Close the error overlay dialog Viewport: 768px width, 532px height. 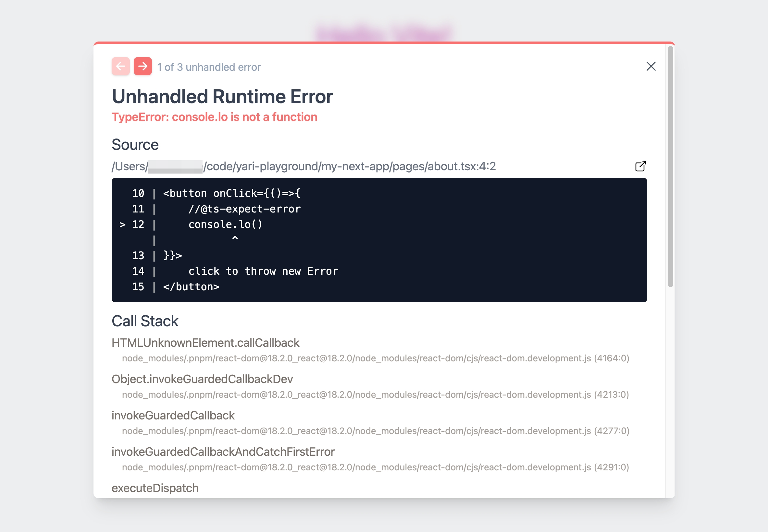pos(650,66)
